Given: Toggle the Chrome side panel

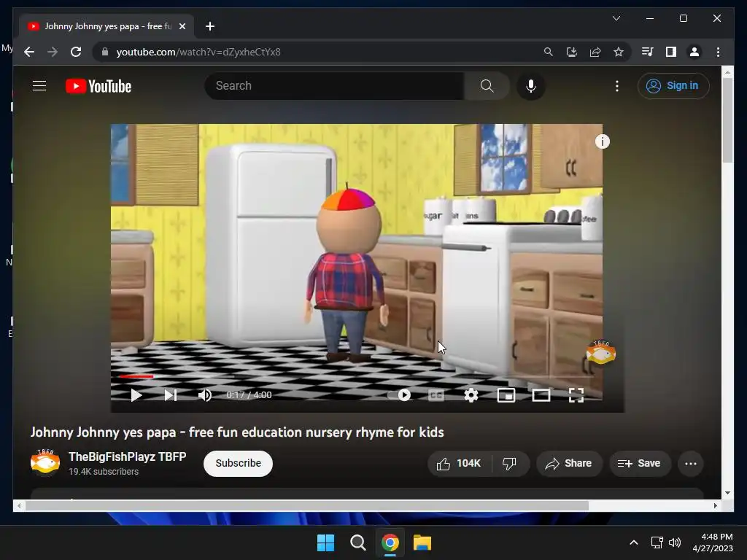Looking at the screenshot, I should [x=671, y=52].
